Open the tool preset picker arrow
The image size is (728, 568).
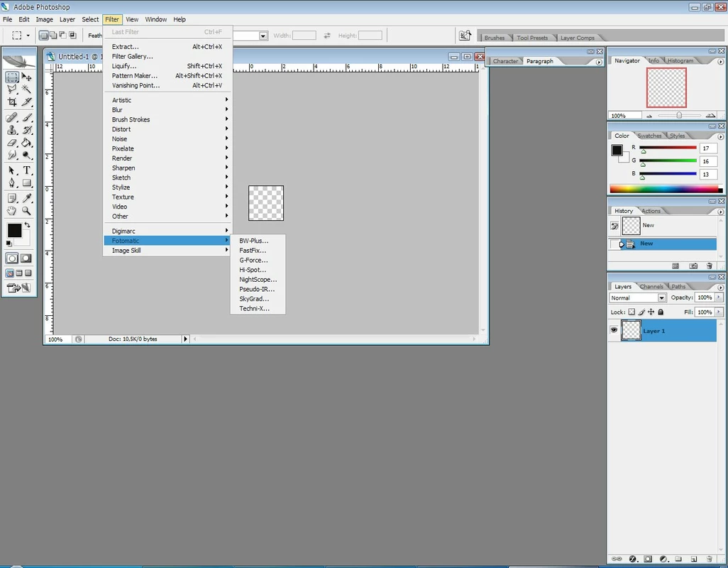28,35
